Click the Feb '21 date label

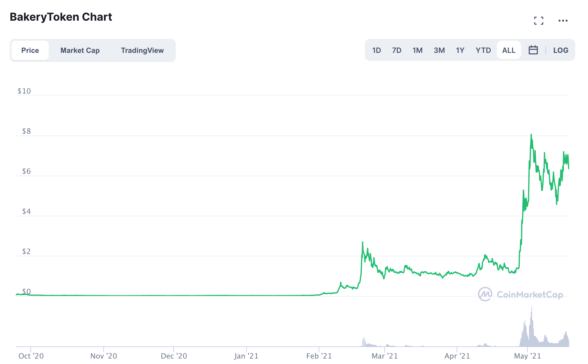pos(319,356)
